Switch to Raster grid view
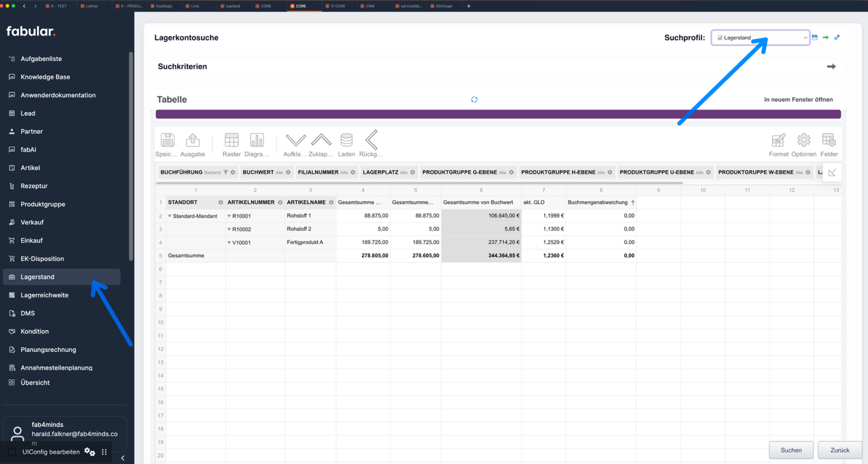The width and height of the screenshot is (868, 464). 232,141
